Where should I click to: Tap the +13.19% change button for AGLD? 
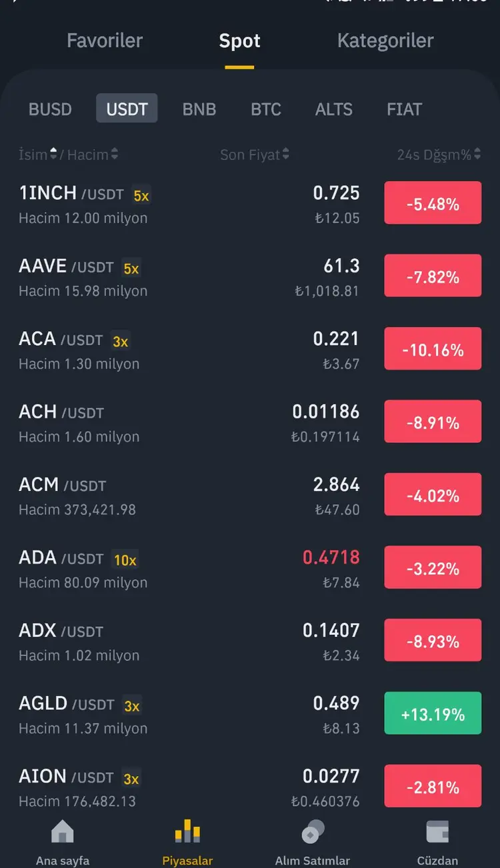point(433,713)
